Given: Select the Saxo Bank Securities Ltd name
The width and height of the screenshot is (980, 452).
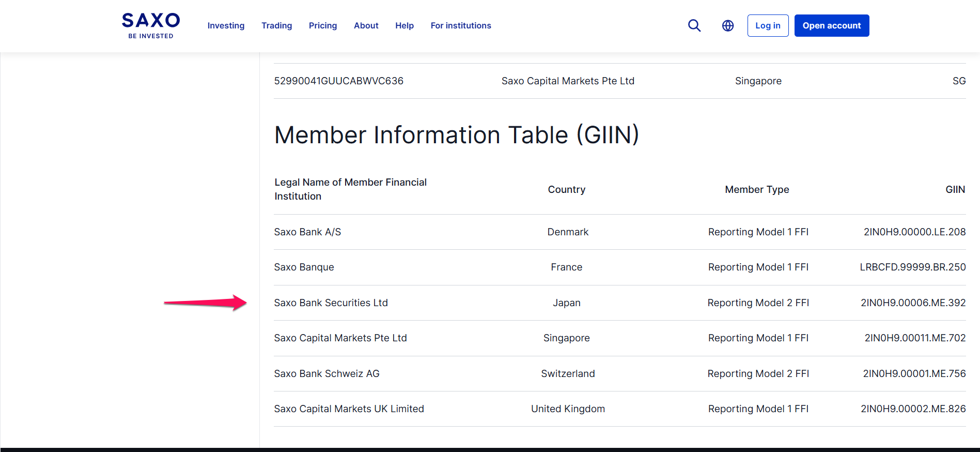Looking at the screenshot, I should [x=331, y=303].
